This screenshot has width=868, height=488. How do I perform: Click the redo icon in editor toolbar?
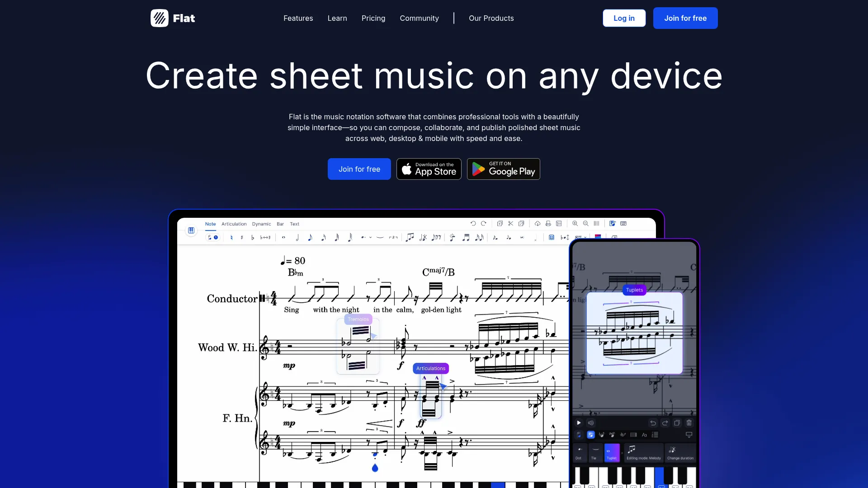pyautogui.click(x=484, y=224)
